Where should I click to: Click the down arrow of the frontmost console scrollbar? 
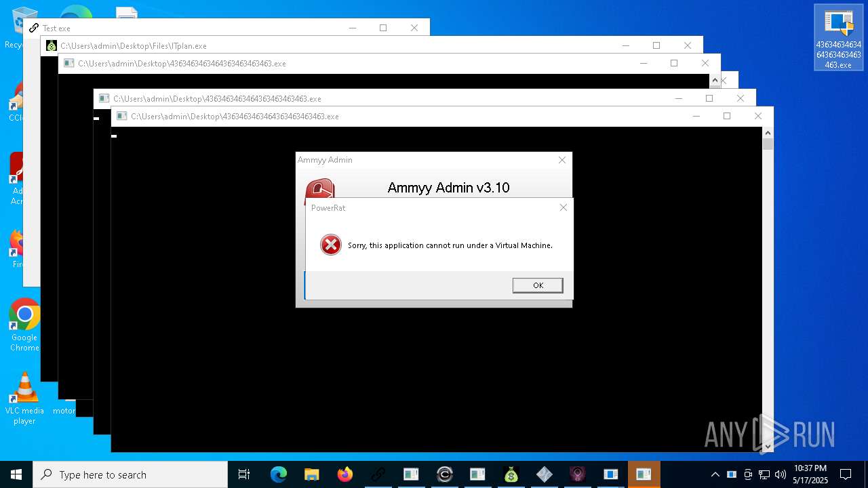click(x=768, y=447)
